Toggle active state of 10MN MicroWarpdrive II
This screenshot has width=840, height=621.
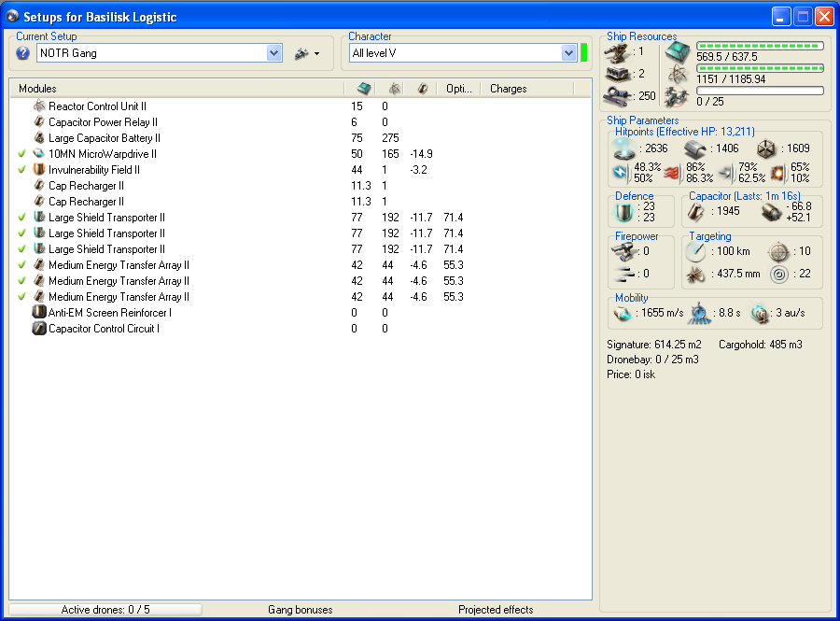pos(21,154)
